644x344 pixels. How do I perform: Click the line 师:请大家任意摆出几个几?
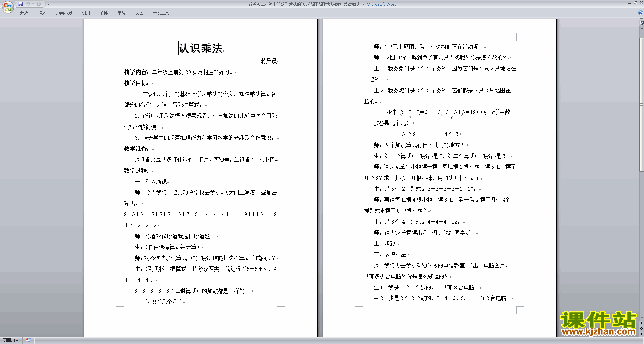click(x=424, y=233)
